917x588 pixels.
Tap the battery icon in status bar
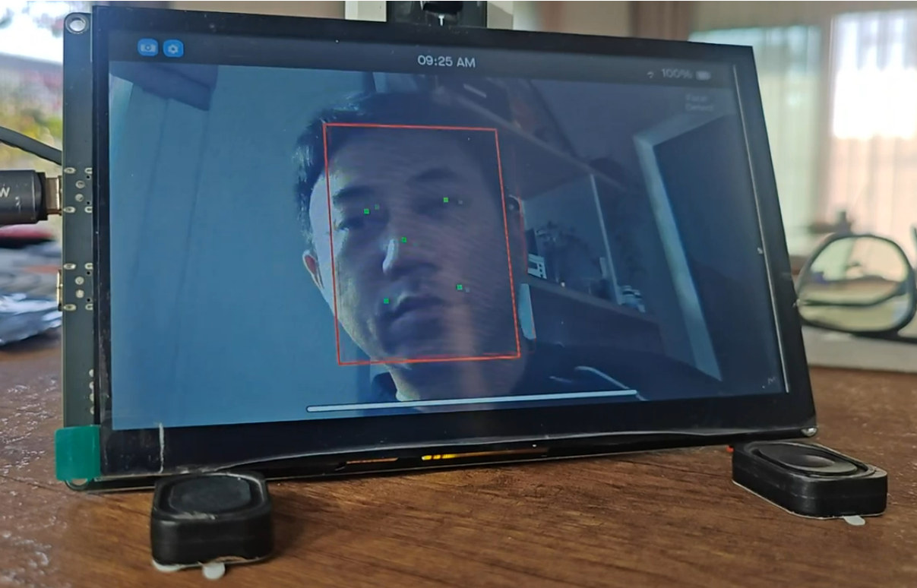(x=704, y=75)
